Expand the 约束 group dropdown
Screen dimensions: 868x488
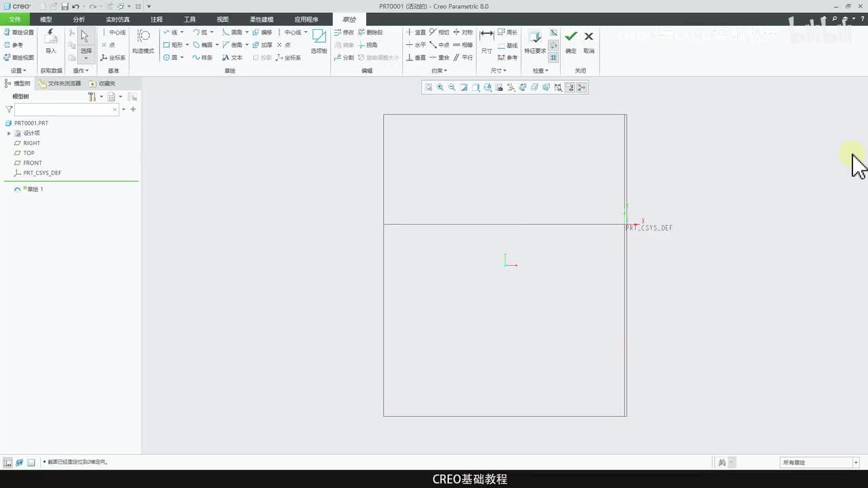click(x=439, y=70)
